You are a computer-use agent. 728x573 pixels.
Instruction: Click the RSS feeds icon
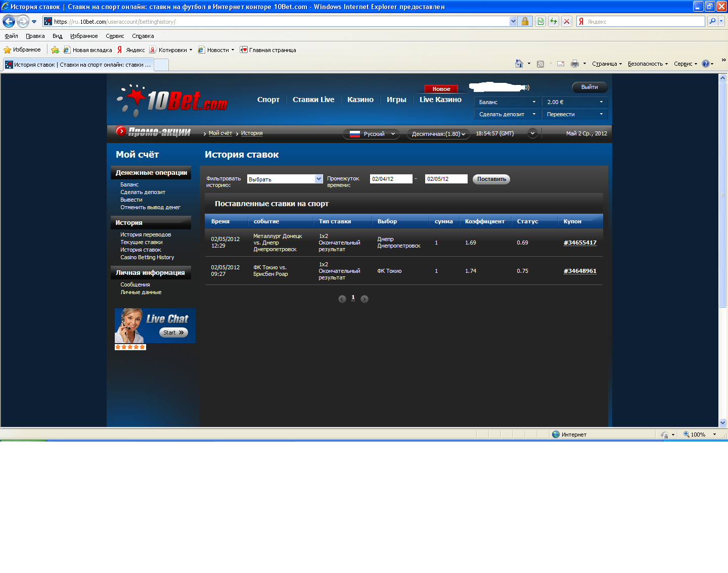point(540,64)
